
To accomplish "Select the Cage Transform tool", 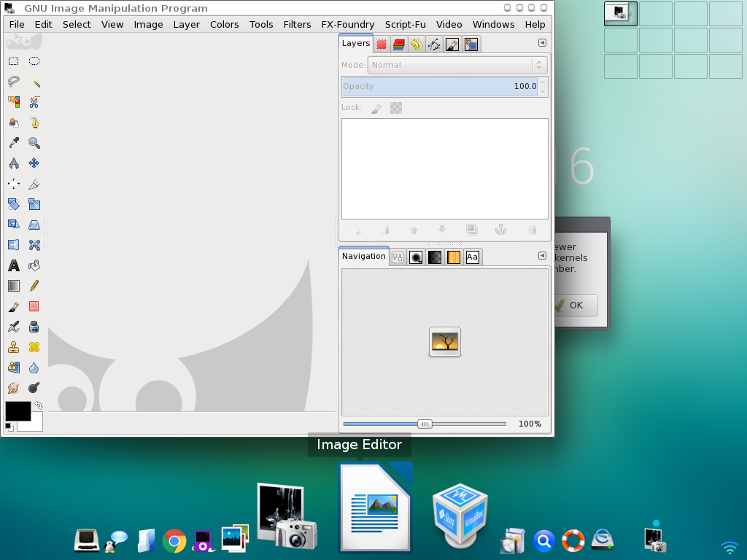I will click(x=34, y=245).
